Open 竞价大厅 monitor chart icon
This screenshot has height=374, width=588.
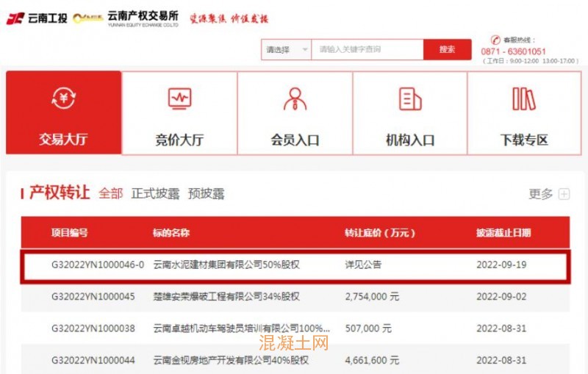pos(179,98)
